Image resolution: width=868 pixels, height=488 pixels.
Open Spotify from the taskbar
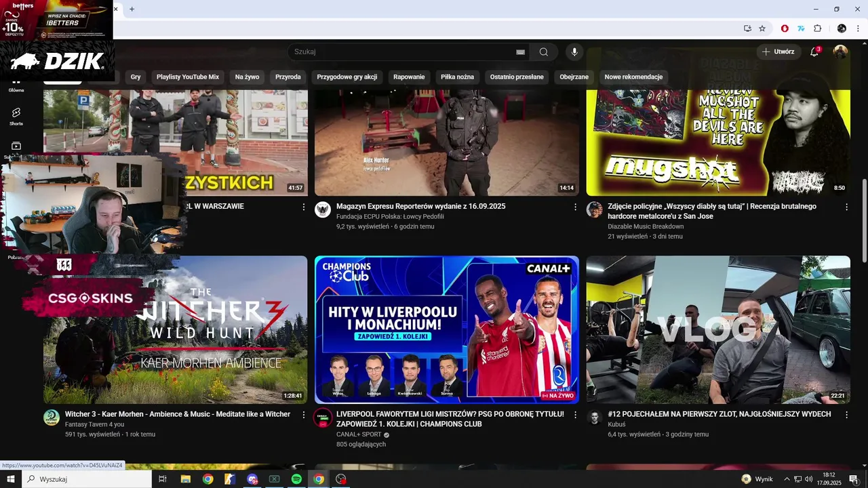[x=296, y=479]
